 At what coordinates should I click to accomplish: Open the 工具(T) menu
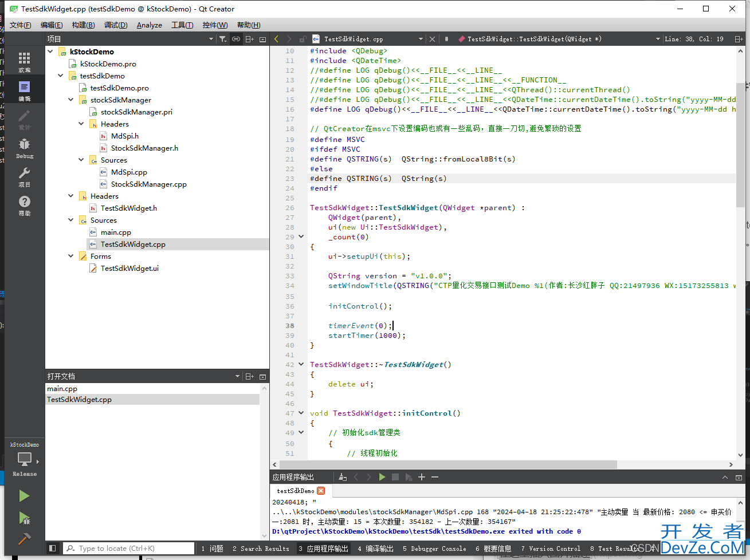[x=182, y=25]
